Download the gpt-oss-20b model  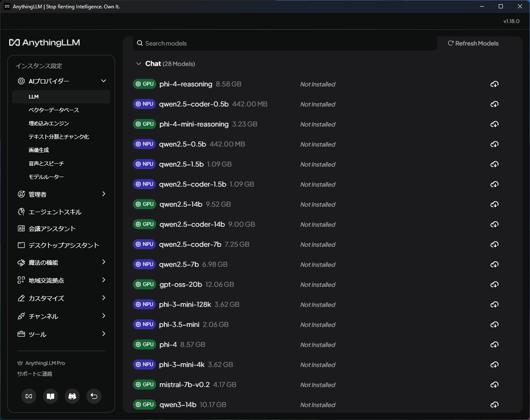pyautogui.click(x=494, y=285)
